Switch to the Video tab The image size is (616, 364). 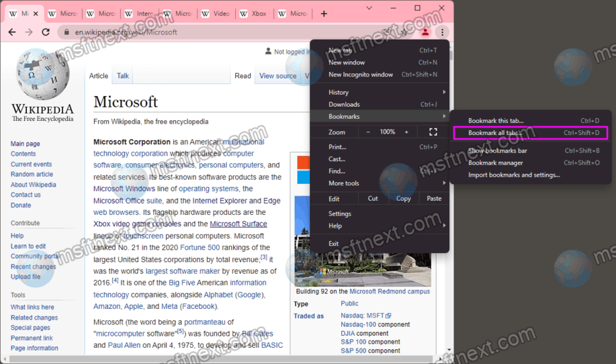216,13
